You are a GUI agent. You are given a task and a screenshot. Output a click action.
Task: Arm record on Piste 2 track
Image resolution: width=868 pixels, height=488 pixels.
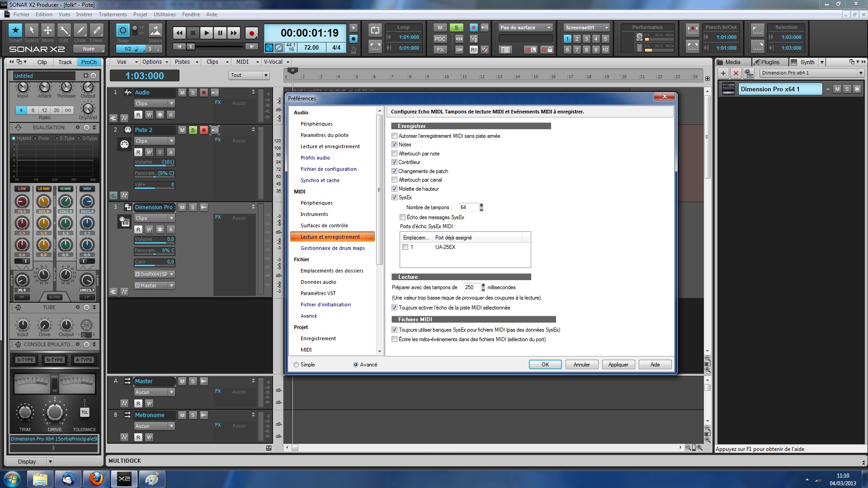tap(204, 130)
